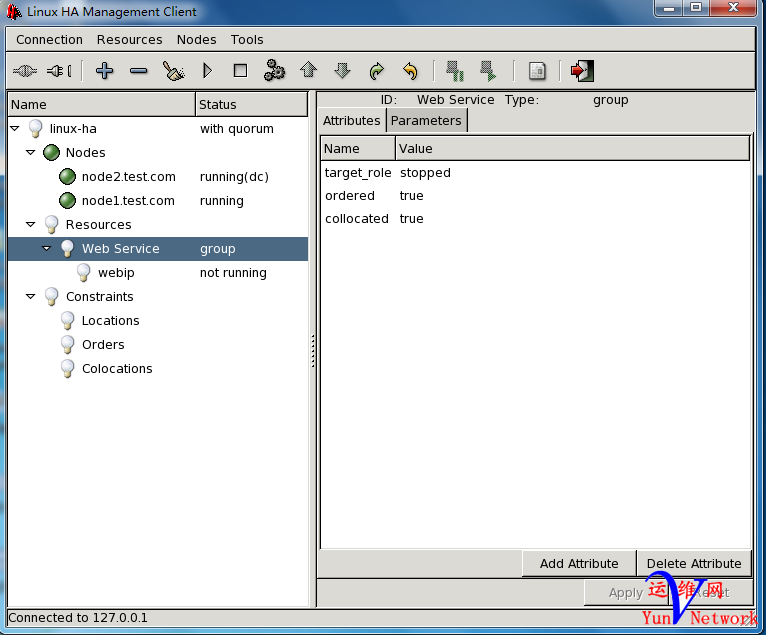Click the node active icon with green arrow
766x635 pixels.
(x=488, y=71)
